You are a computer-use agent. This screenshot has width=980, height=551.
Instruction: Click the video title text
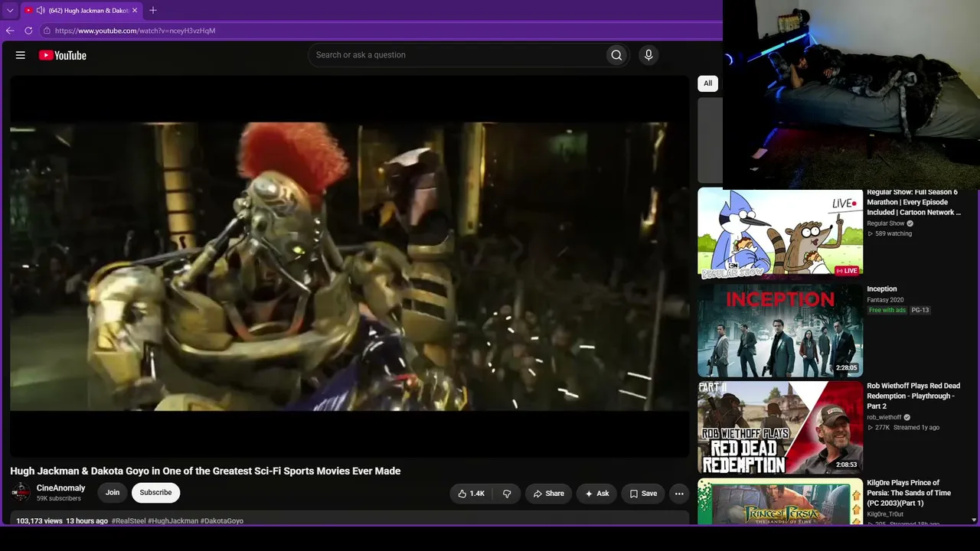point(205,471)
